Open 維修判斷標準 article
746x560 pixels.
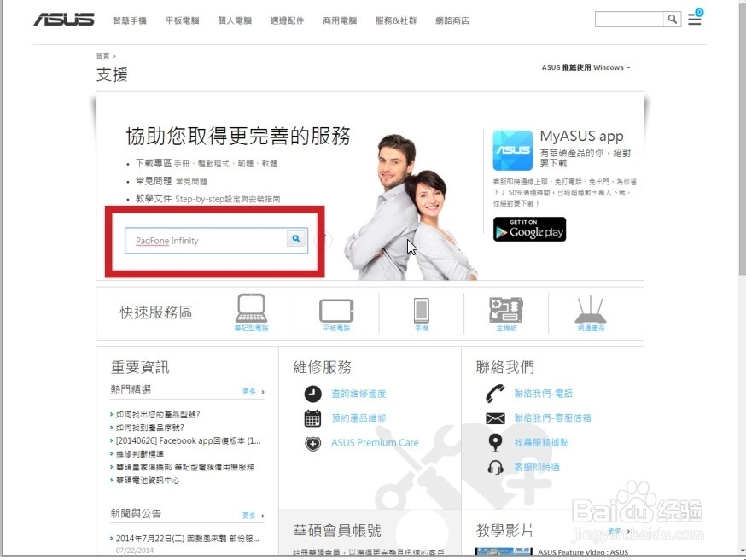point(140,454)
